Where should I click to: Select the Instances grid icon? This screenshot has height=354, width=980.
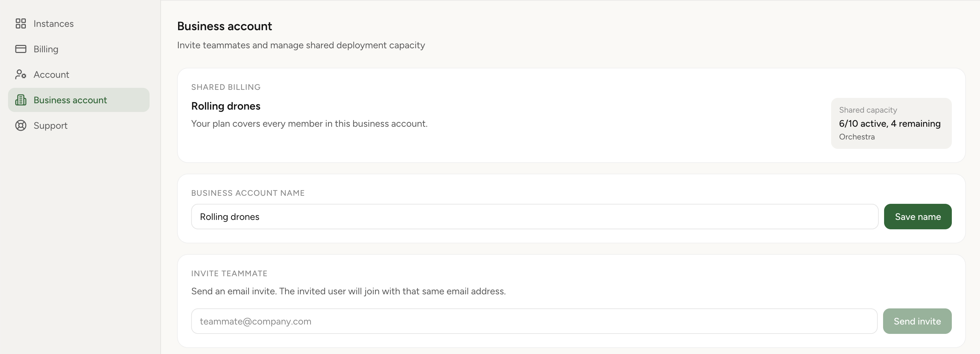pyautogui.click(x=21, y=23)
